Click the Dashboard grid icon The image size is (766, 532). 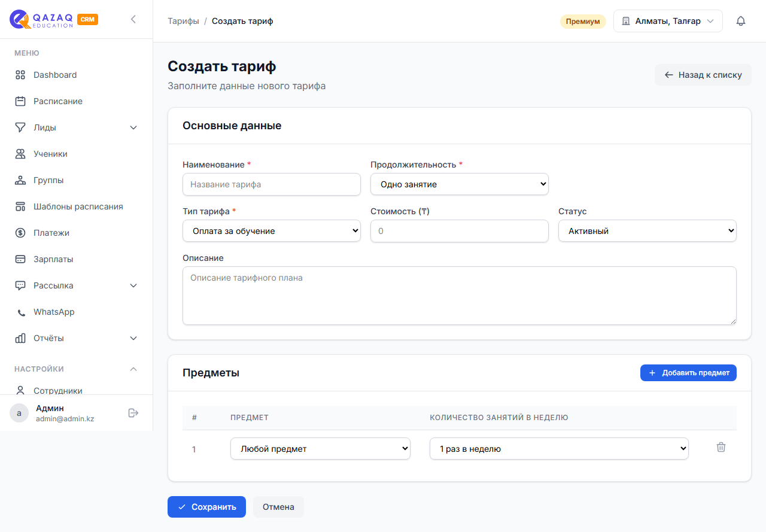[20, 75]
